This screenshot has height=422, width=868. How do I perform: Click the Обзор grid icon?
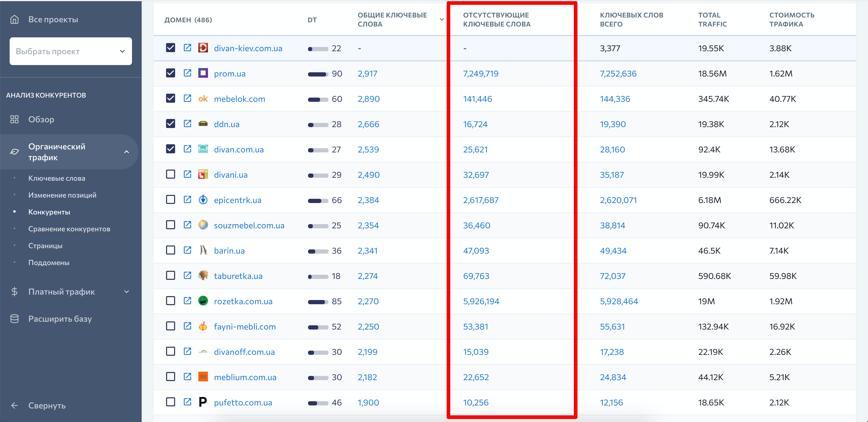(x=14, y=119)
